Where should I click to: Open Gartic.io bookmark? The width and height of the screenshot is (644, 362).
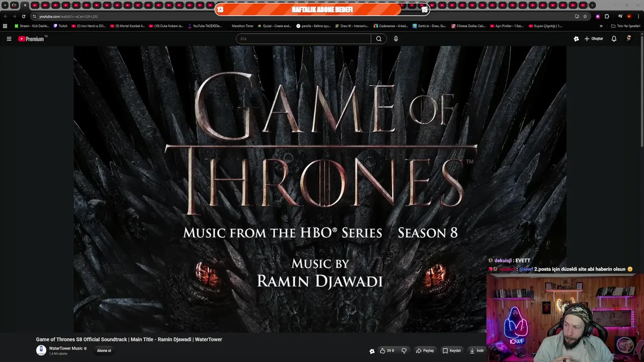click(x=429, y=26)
